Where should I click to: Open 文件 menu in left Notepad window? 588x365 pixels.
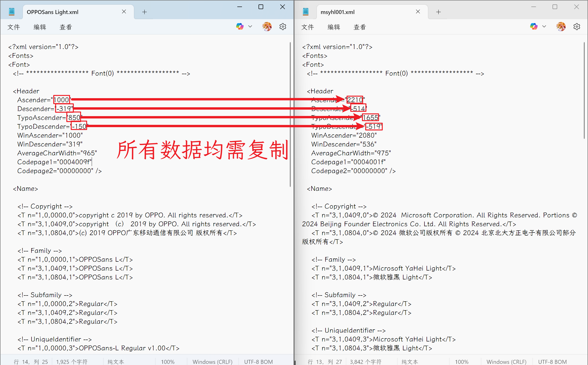coord(14,27)
